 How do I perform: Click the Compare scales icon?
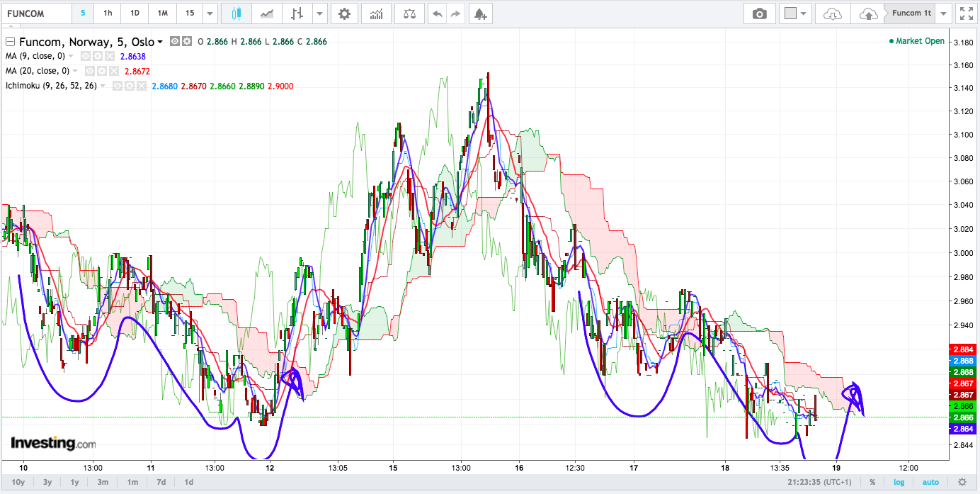tap(409, 13)
